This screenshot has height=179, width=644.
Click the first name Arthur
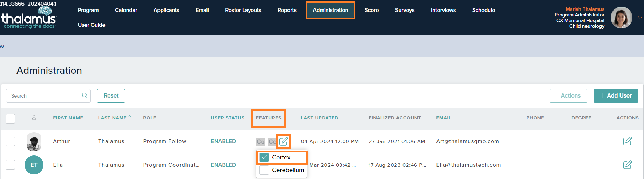[x=62, y=141]
